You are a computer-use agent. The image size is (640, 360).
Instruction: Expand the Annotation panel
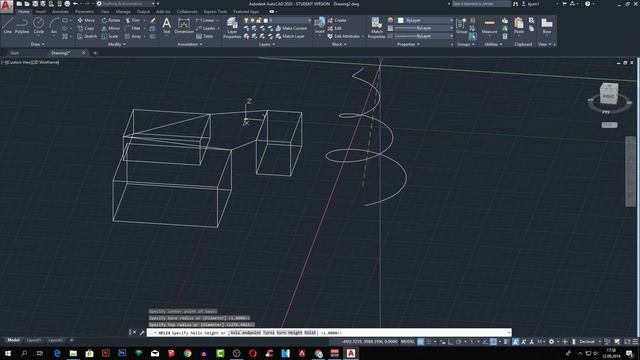[190, 44]
